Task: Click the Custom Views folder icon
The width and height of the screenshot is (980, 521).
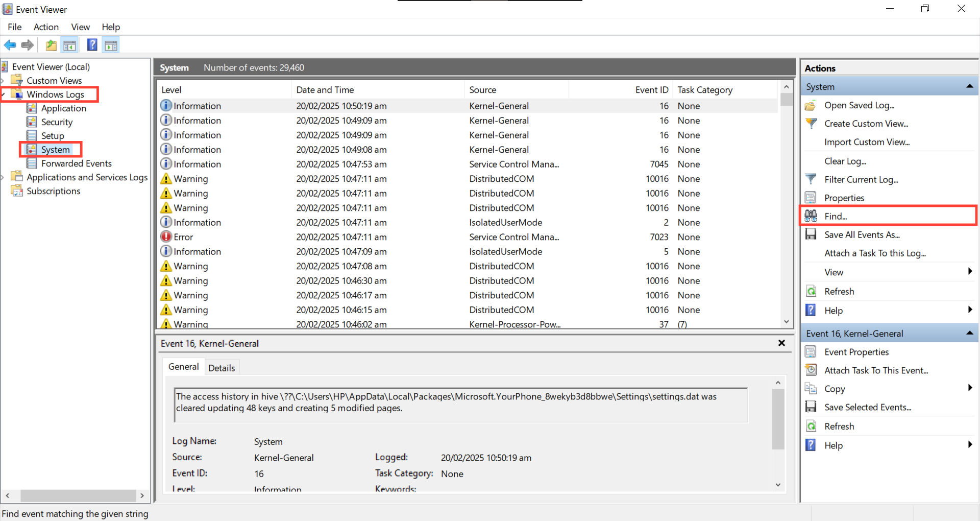Action: [17, 81]
